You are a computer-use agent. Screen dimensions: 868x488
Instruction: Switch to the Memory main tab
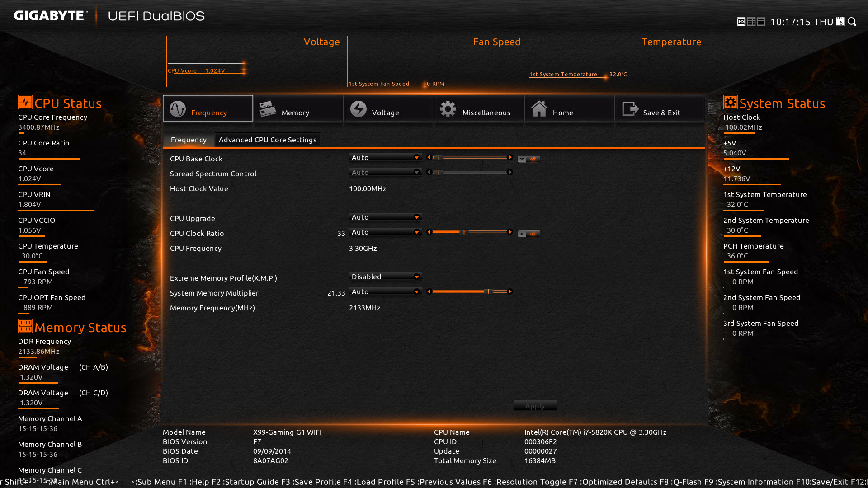point(298,108)
